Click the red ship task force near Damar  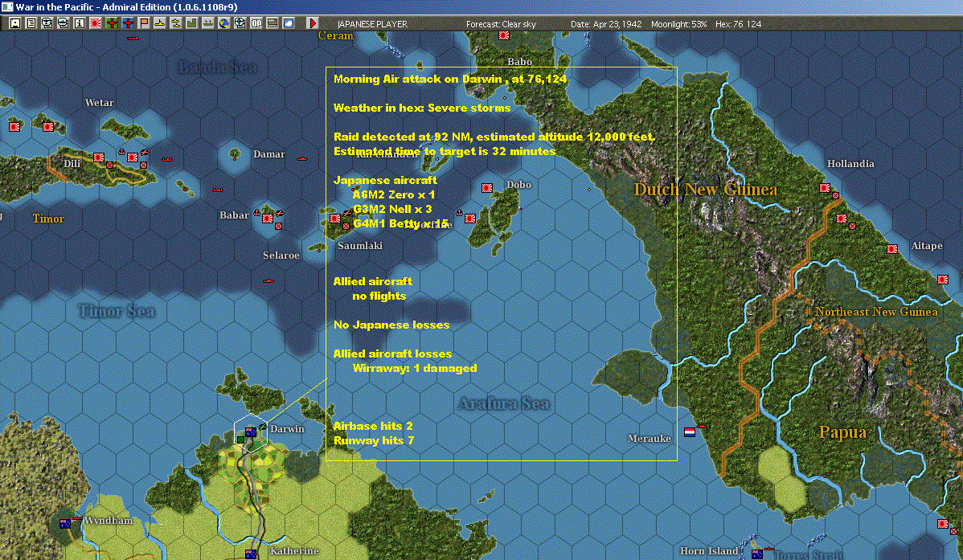click(x=301, y=158)
